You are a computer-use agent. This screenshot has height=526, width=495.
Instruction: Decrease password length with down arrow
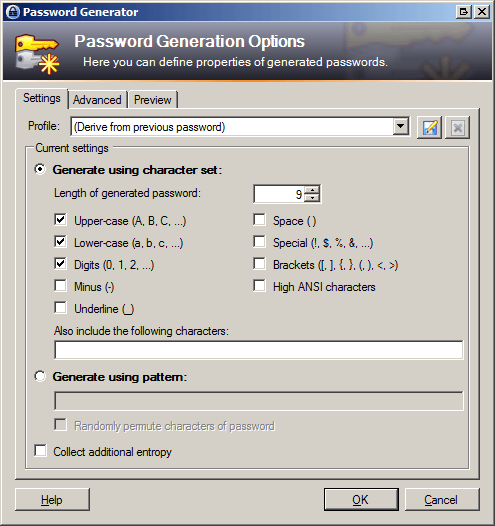[x=312, y=198]
